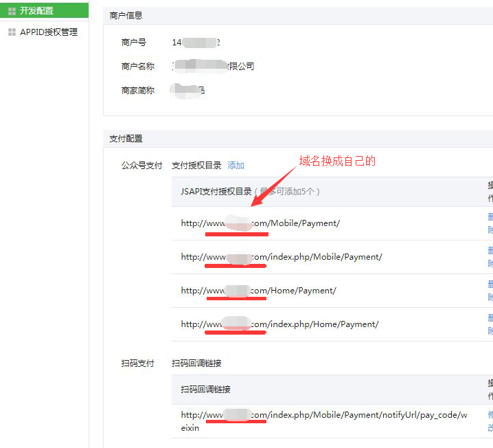Click the grid icon beside 开发配置

12,11
